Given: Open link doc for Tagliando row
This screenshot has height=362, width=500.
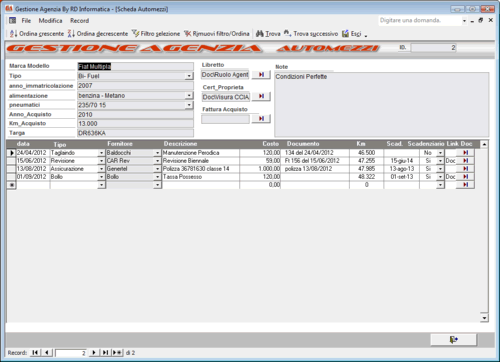Looking at the screenshot, I should (x=465, y=153).
